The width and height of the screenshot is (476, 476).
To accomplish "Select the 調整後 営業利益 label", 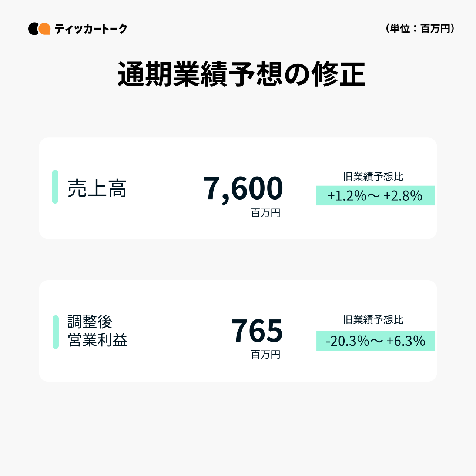I will click(x=97, y=331).
